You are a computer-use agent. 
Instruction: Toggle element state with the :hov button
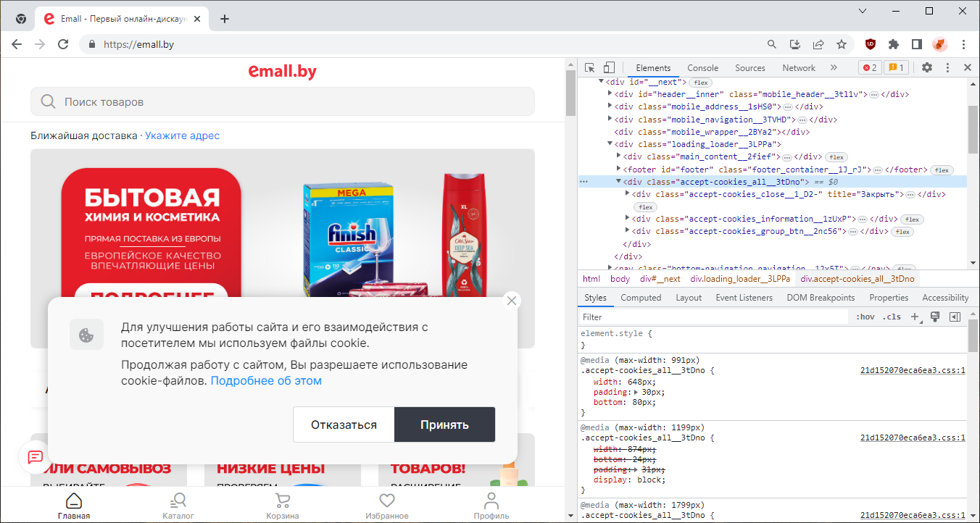(x=865, y=317)
